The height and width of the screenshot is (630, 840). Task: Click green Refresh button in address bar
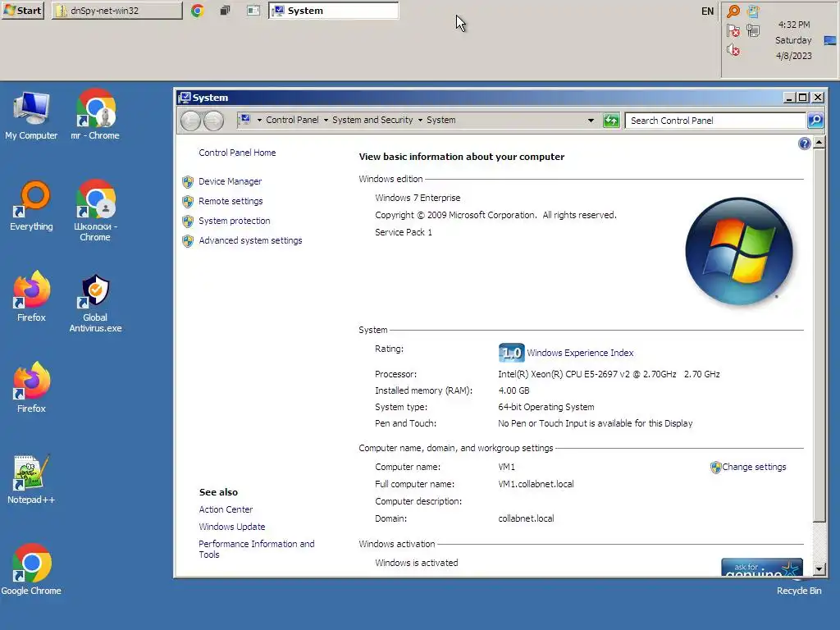pos(610,121)
